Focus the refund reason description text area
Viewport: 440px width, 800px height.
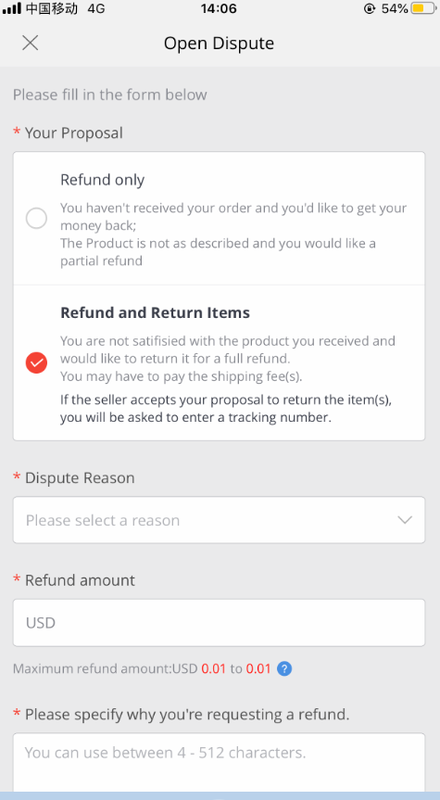click(219, 762)
